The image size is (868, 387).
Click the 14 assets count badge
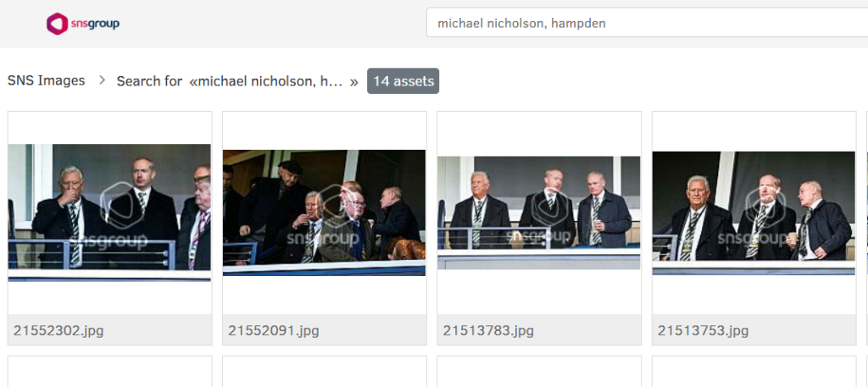(403, 80)
